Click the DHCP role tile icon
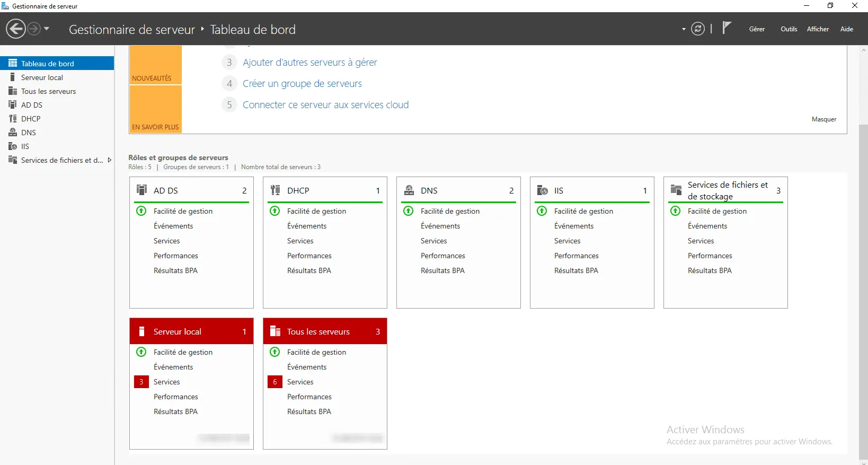Image resolution: width=868 pixels, height=465 pixels. coord(275,190)
